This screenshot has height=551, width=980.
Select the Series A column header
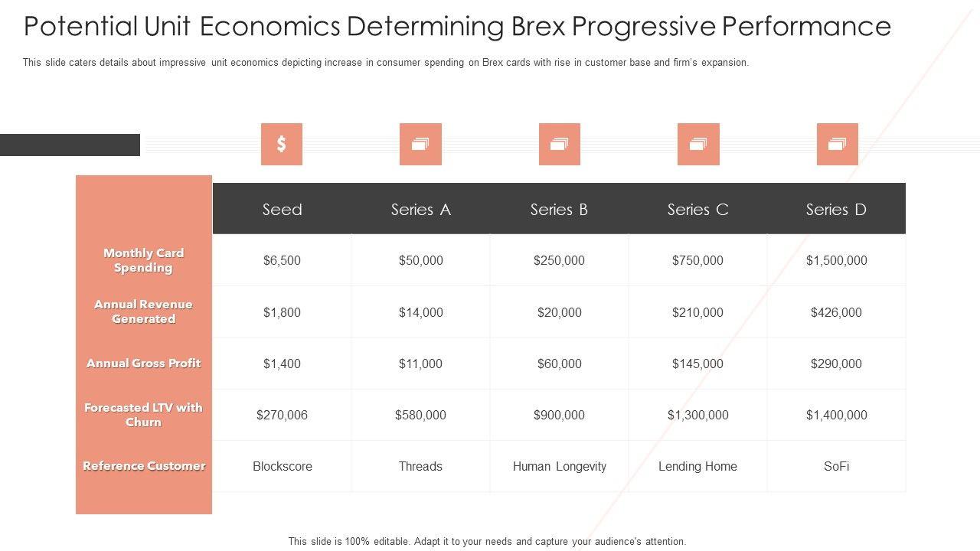pos(420,209)
